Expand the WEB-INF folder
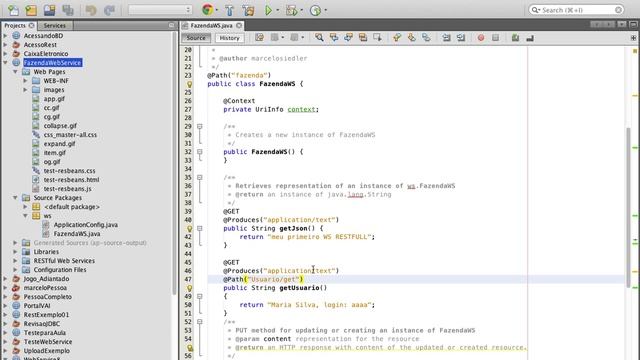The height and width of the screenshot is (360, 640). pyautogui.click(x=25, y=80)
